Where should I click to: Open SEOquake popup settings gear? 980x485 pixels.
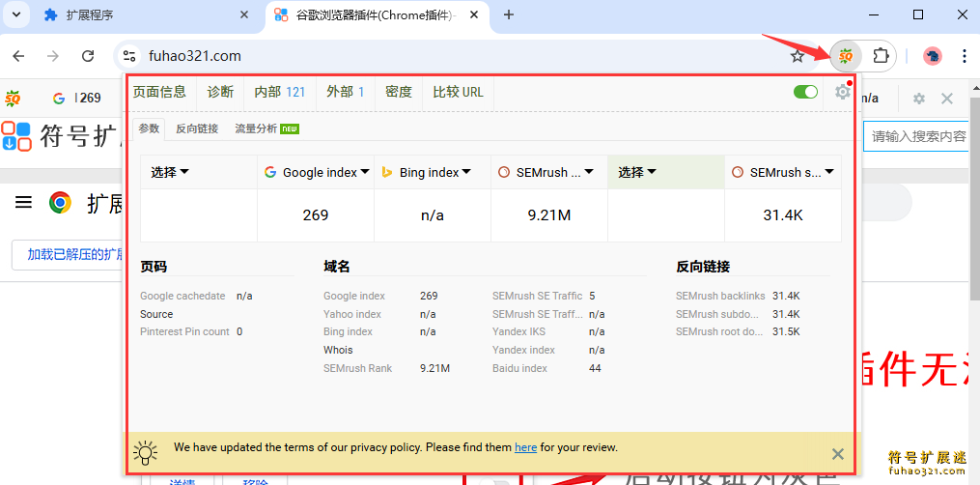[843, 92]
